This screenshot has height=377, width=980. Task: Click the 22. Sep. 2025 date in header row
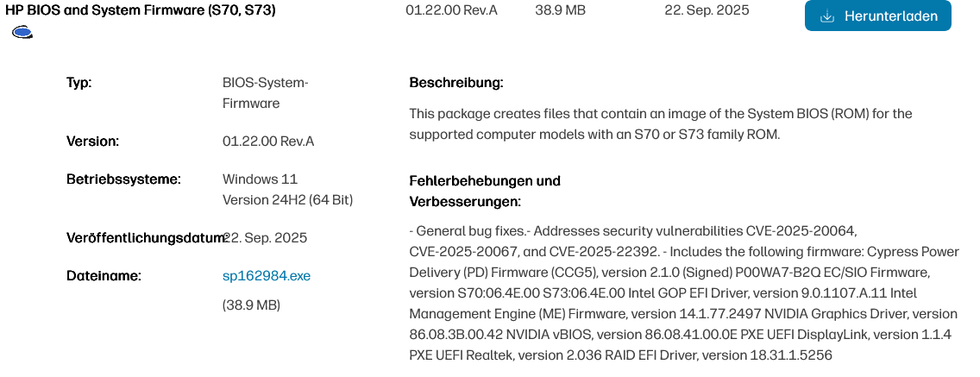[x=707, y=11]
